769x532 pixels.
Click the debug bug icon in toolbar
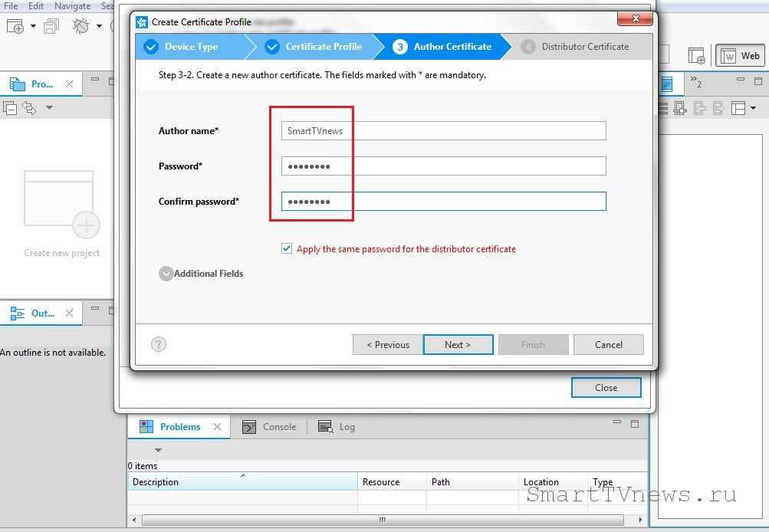pyautogui.click(x=81, y=27)
